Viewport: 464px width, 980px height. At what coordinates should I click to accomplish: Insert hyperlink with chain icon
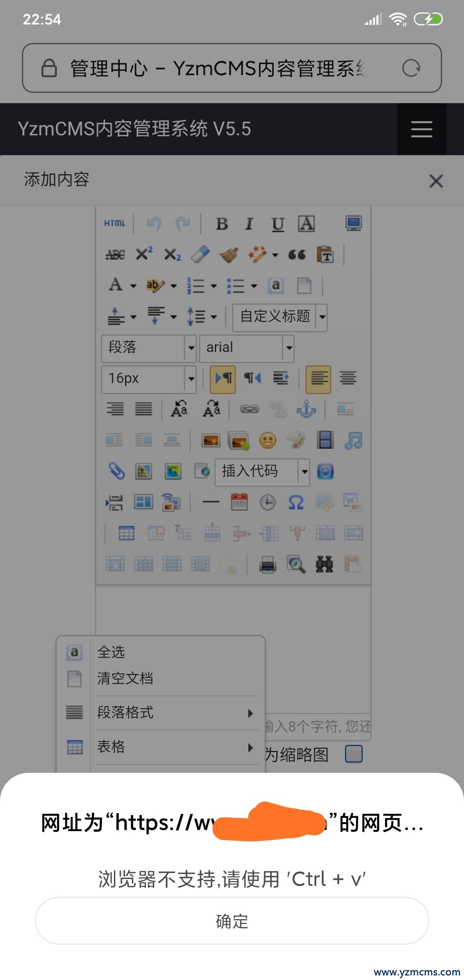(250, 409)
